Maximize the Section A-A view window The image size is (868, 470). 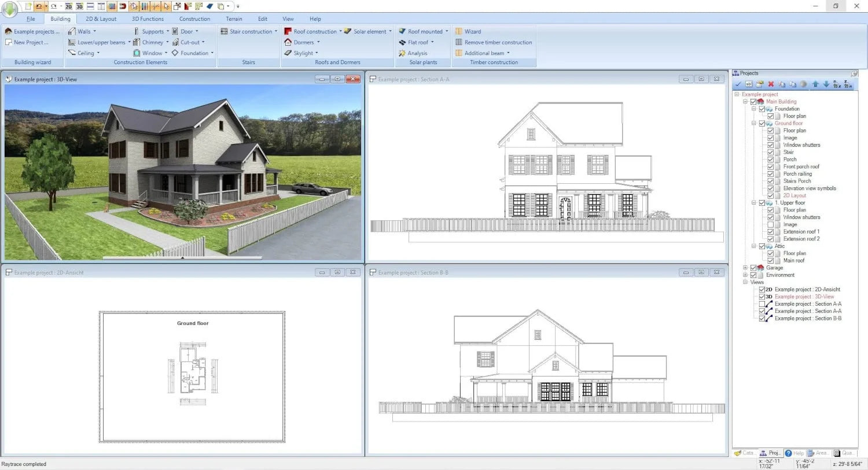[701, 79]
